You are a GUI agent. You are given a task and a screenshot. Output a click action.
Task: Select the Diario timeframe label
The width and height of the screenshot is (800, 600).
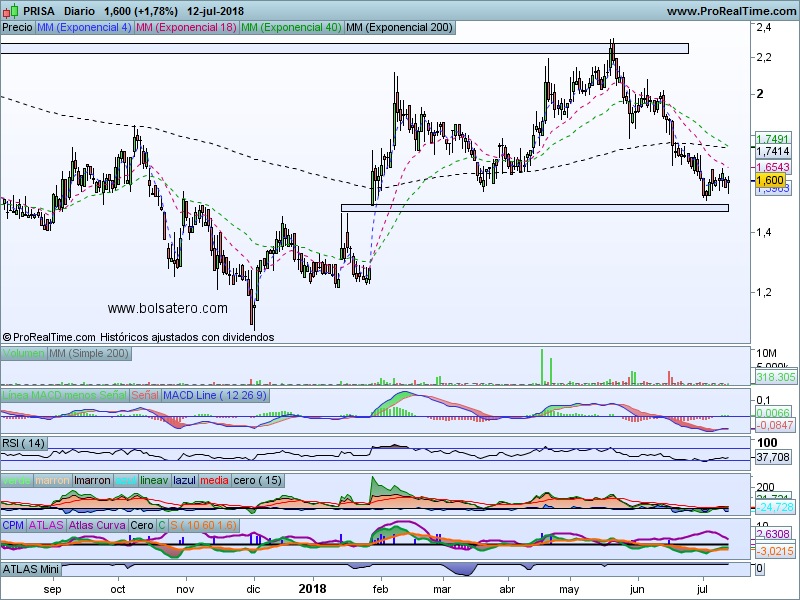click(x=79, y=11)
